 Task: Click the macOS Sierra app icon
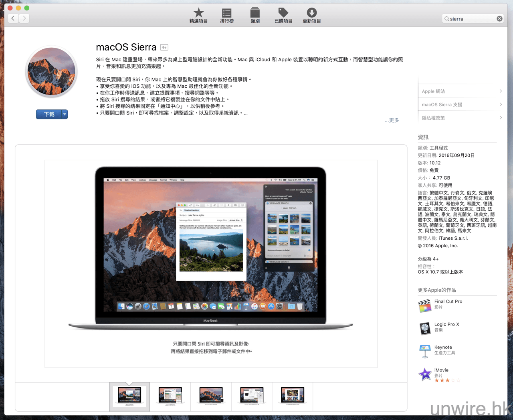[x=51, y=72]
